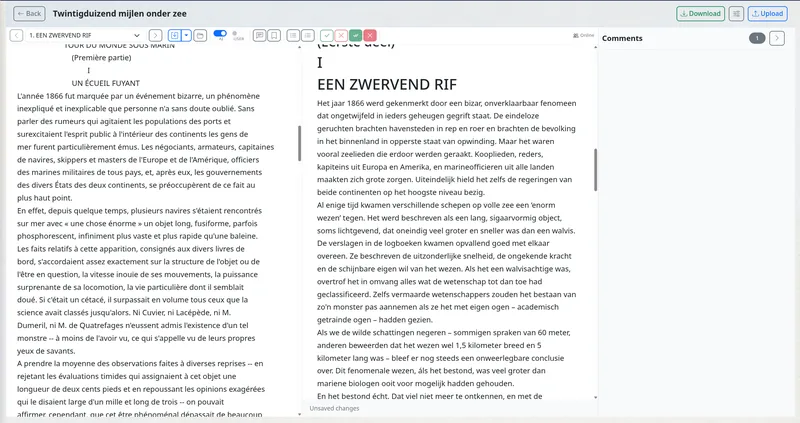The image size is (800, 423).
Task: Click the Roman numeral 'I' in Dutch pane
Action: [320, 62]
